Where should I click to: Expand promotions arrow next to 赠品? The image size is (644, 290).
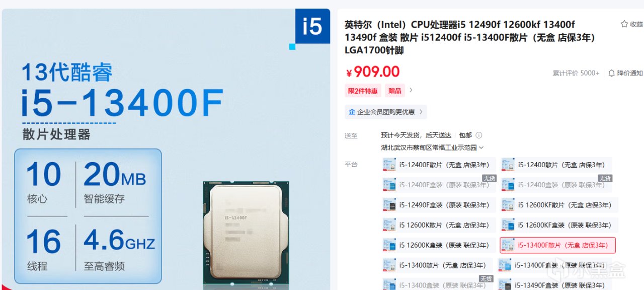(411, 90)
